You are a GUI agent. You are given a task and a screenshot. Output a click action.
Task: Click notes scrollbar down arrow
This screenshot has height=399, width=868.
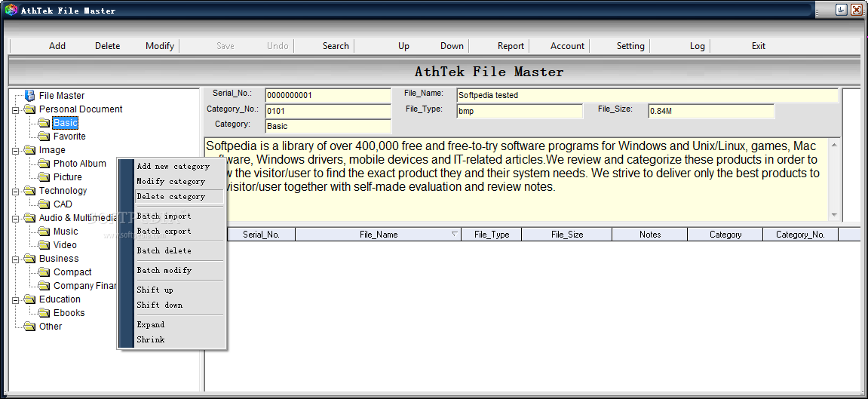(x=834, y=215)
